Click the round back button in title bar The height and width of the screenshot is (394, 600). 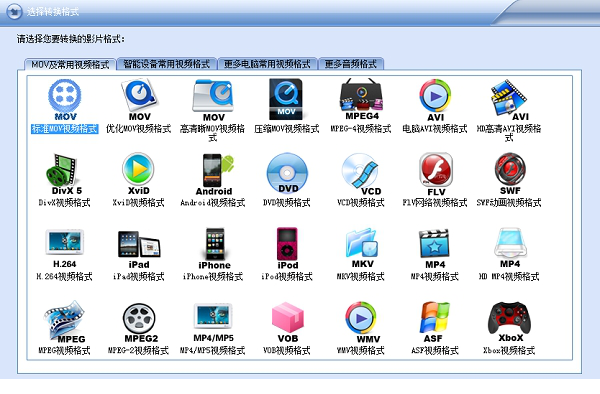pos(15,11)
